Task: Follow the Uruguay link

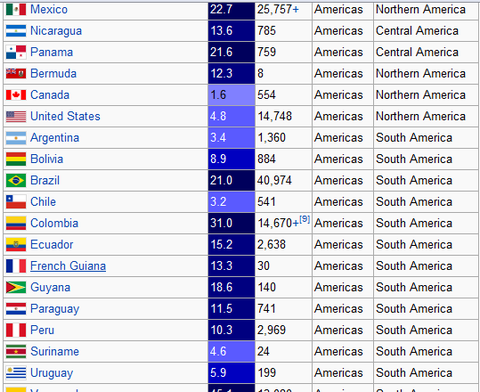Action: point(52,373)
